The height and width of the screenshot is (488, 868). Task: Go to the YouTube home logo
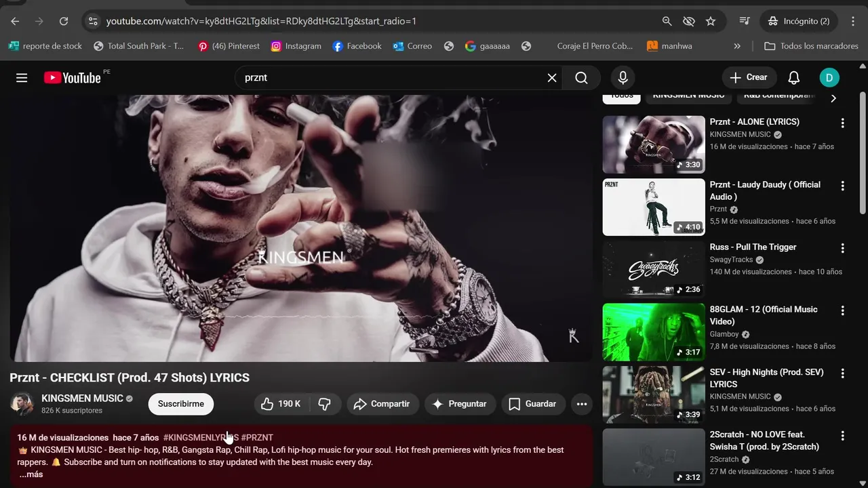click(73, 78)
